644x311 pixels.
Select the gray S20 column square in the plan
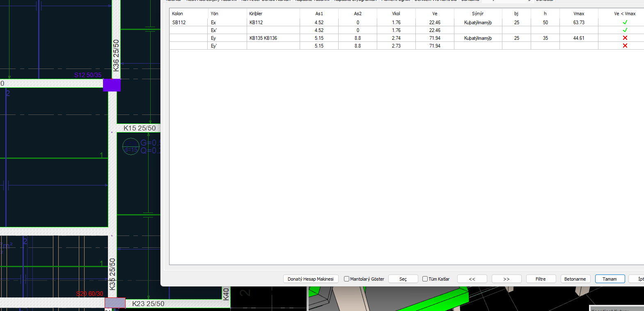click(x=115, y=303)
